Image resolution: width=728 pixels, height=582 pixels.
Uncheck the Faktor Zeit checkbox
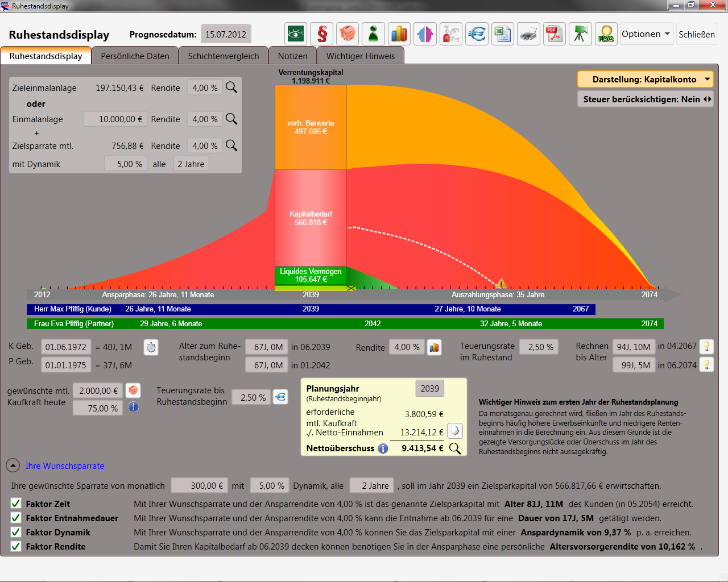[16, 504]
